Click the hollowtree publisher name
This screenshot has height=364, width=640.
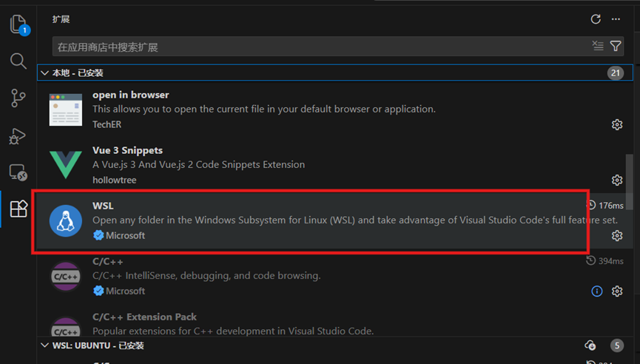click(114, 180)
